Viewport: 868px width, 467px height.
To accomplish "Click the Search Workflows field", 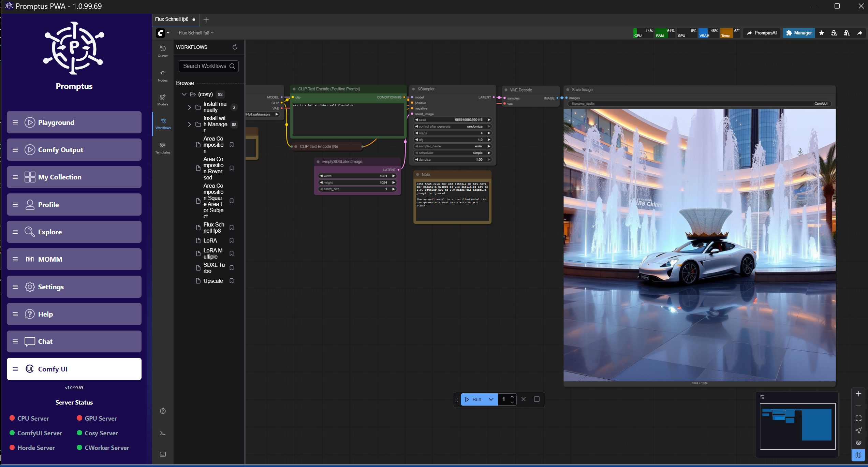I will point(205,66).
